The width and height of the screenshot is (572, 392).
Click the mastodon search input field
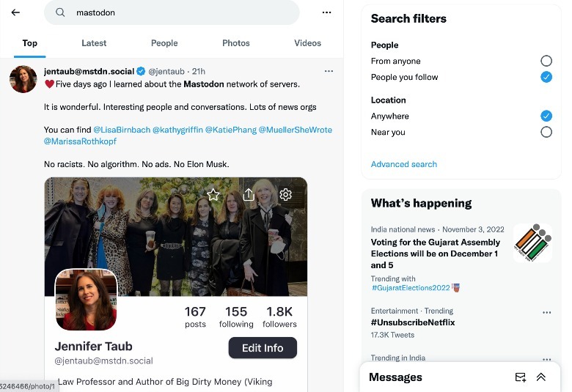coord(183,12)
